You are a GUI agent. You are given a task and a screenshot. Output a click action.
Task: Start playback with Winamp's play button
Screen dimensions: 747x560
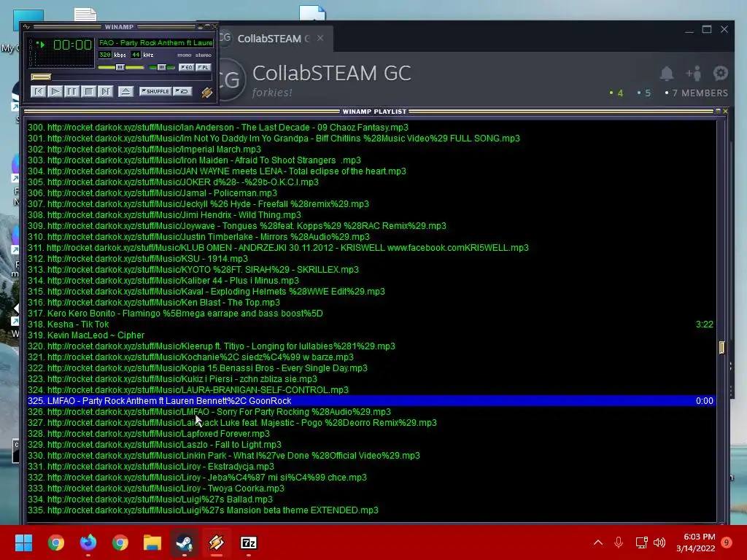click(55, 91)
